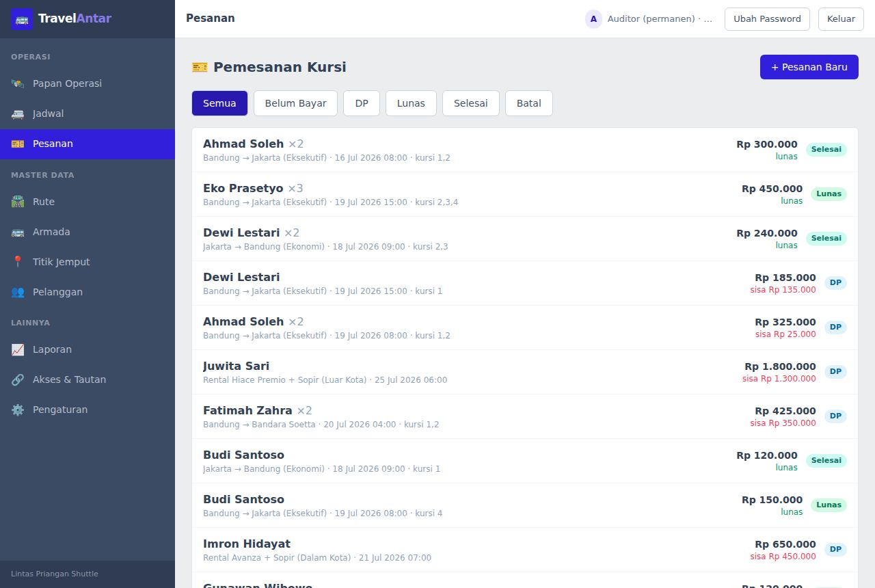Click the Pelanggan people icon
875x588 pixels.
coord(18,292)
